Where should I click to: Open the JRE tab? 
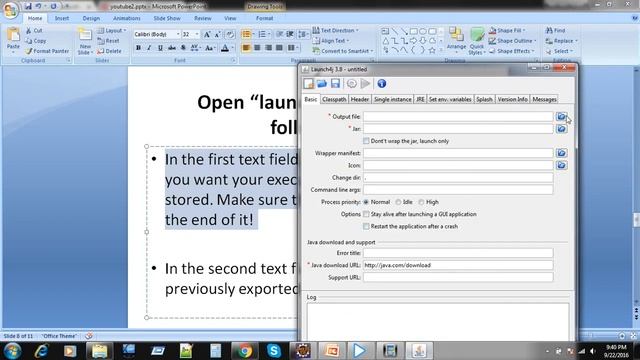tap(420, 100)
